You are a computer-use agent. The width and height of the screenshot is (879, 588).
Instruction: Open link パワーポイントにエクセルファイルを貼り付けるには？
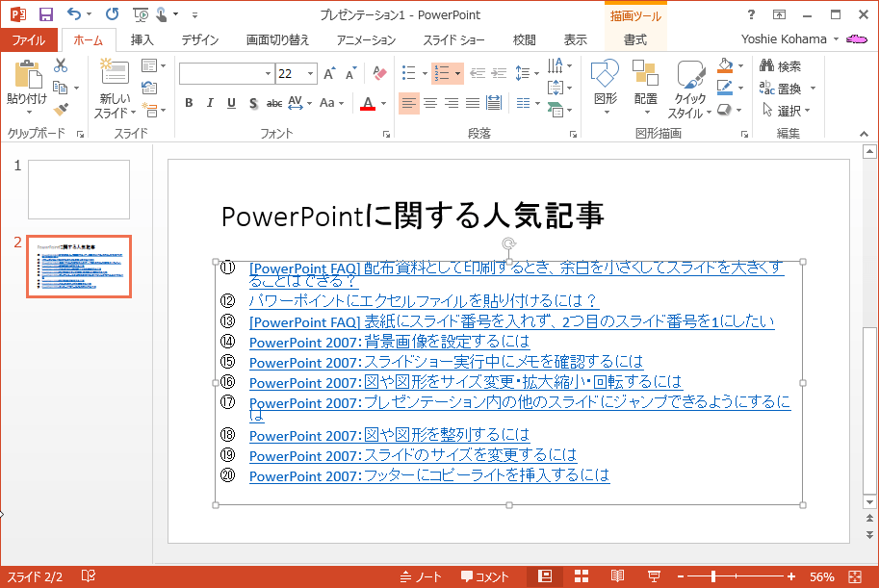click(x=424, y=301)
